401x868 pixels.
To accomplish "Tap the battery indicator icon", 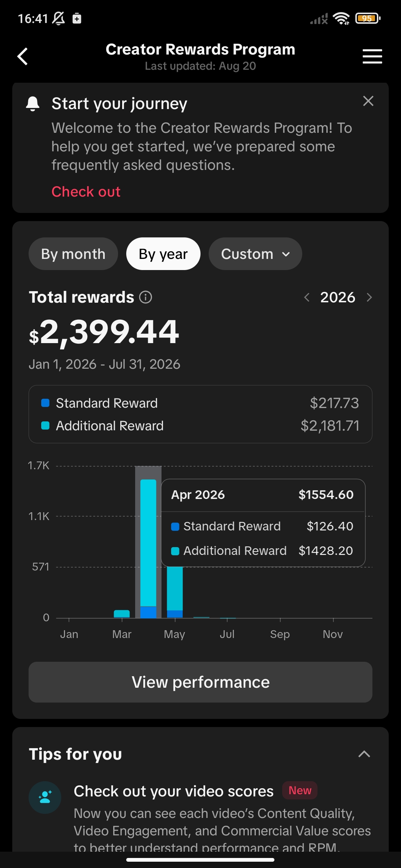I will 368,18.
